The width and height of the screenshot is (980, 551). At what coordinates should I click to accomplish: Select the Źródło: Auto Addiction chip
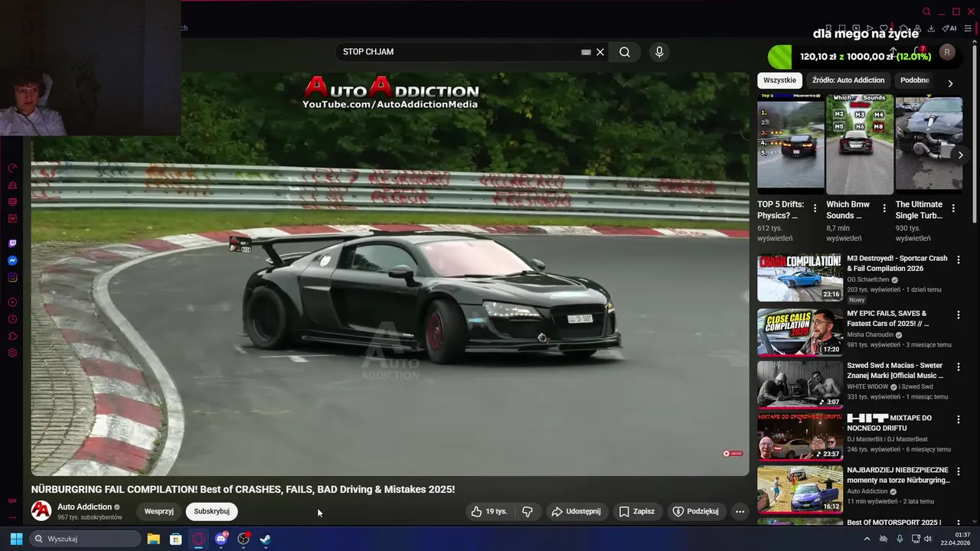tap(848, 80)
